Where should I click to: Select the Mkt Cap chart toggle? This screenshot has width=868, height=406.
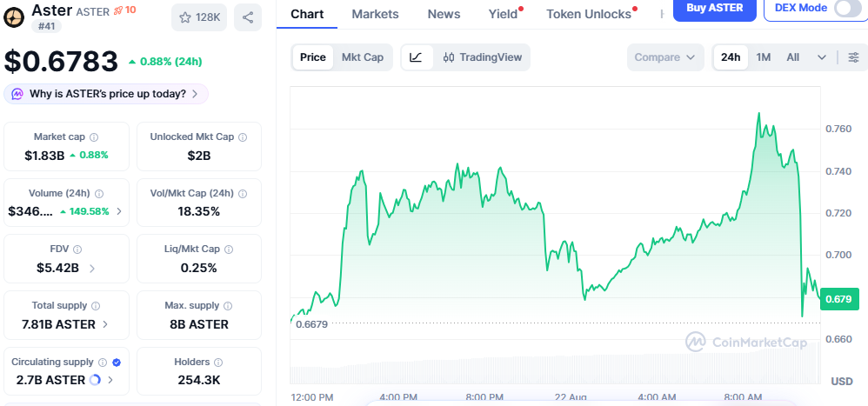[x=363, y=57]
